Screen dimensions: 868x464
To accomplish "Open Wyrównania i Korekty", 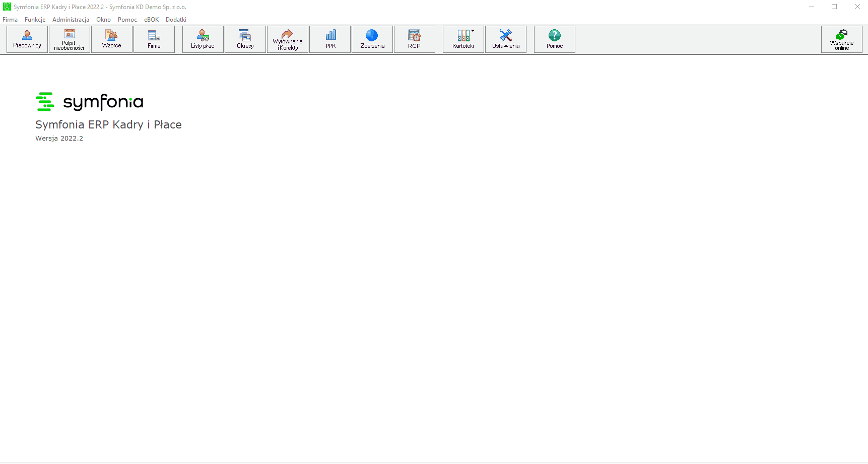I will point(288,39).
